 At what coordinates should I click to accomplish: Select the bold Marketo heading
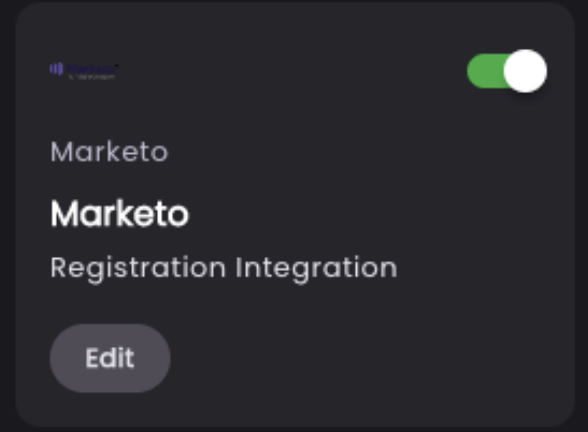click(120, 213)
